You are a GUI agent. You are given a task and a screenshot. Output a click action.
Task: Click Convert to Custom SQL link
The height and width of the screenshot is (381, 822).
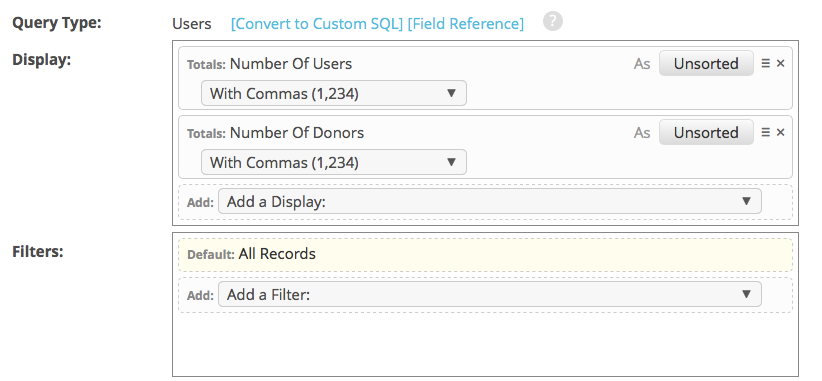(317, 24)
